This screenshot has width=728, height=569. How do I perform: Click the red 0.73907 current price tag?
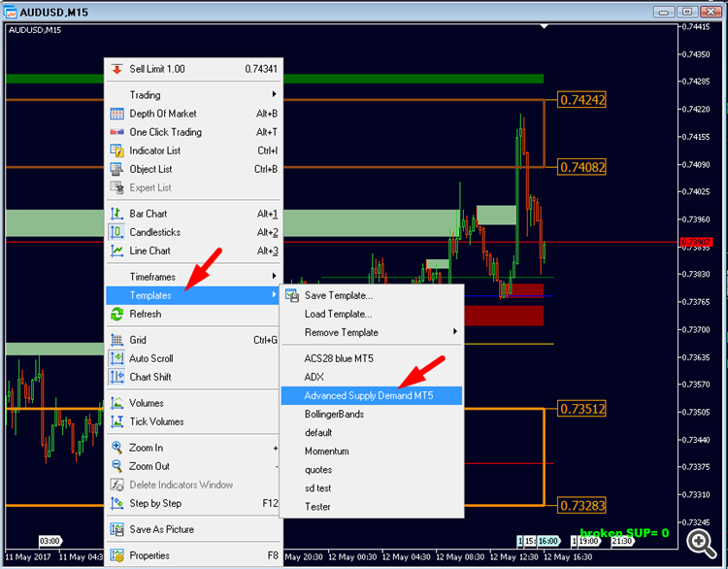click(696, 242)
